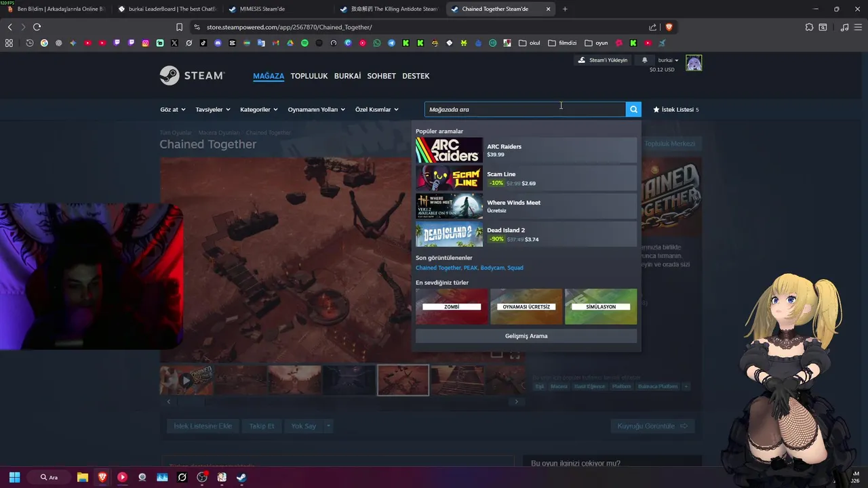
Task: Expand the Özel Kısımlar dropdown
Action: (377, 109)
